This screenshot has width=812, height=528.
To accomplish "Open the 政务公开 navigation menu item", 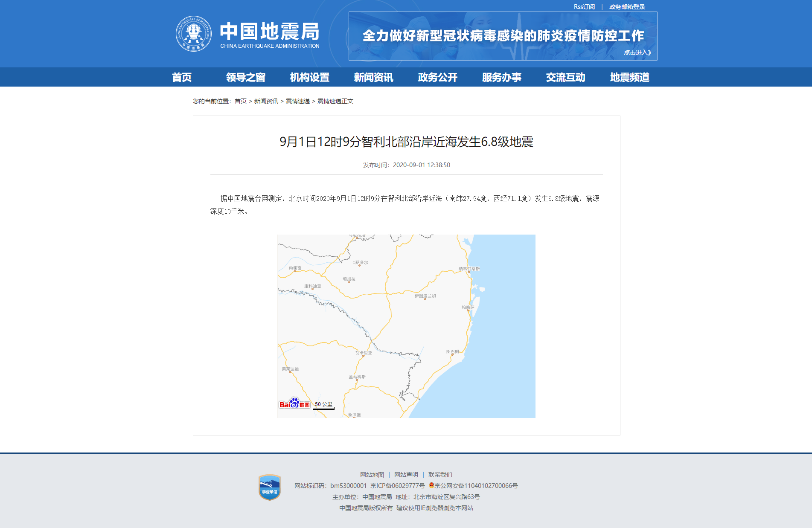I will [437, 77].
